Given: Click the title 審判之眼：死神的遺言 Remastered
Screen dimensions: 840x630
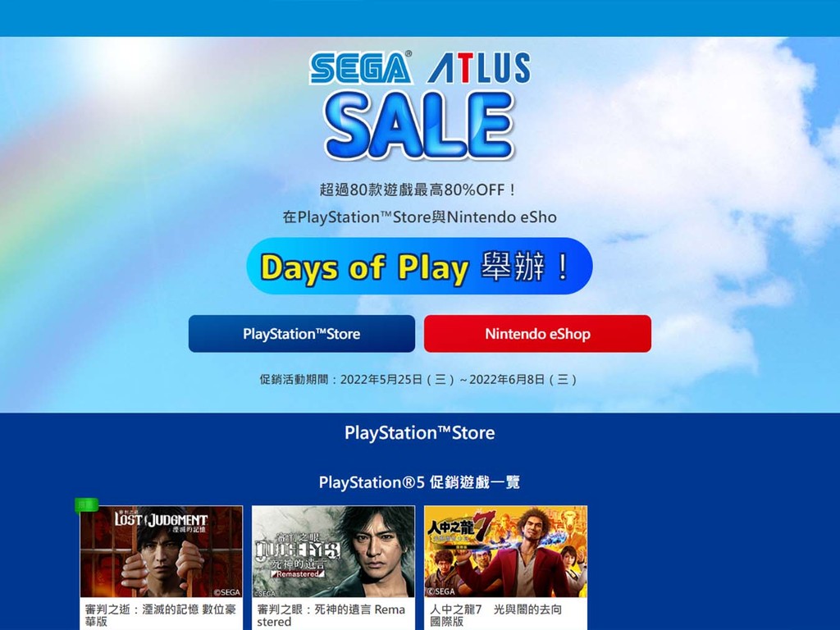Looking at the screenshot, I should (x=331, y=615).
